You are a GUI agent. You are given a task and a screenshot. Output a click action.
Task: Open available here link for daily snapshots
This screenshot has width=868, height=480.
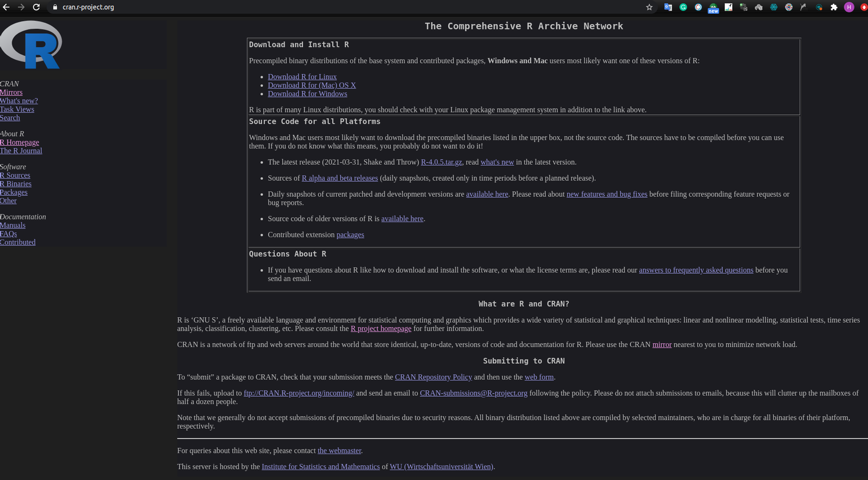487,194
